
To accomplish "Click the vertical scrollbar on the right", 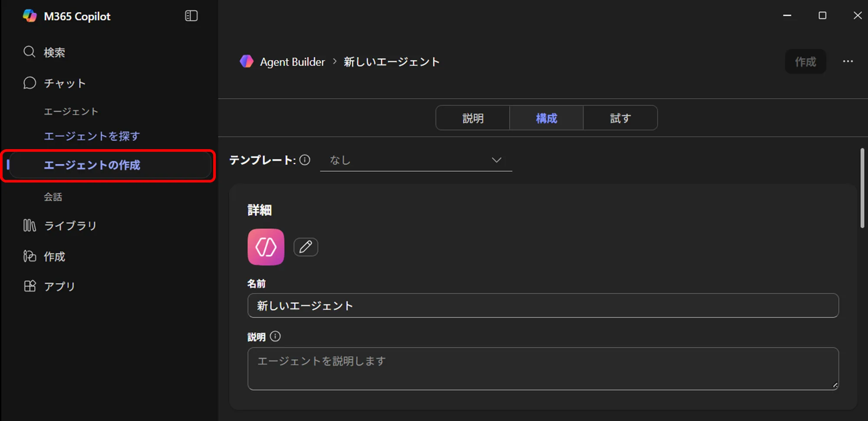I will (862, 188).
